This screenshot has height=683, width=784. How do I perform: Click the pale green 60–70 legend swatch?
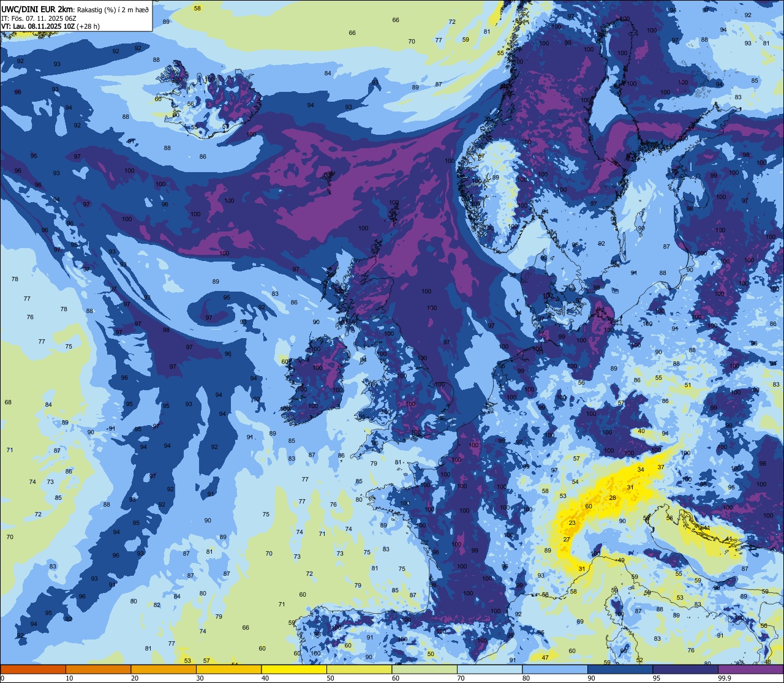pos(424,669)
